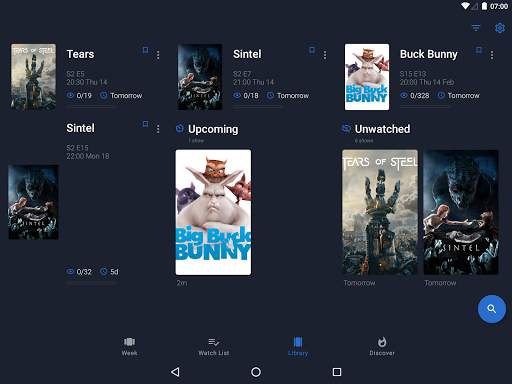Open the Tears show title
The width and height of the screenshot is (512, 384).
(x=80, y=54)
